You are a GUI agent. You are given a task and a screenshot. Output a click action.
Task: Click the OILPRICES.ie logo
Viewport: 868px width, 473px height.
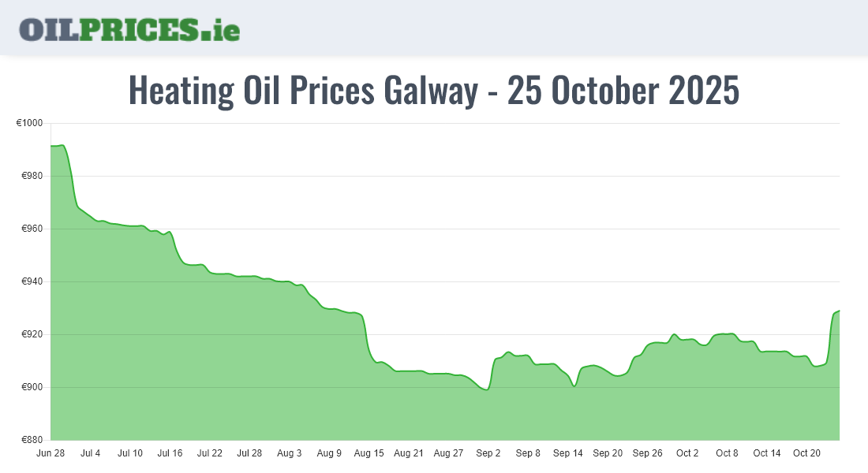click(129, 29)
